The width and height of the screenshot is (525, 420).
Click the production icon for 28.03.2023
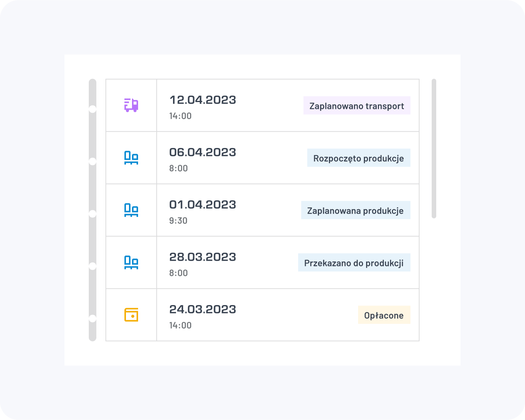pyautogui.click(x=131, y=262)
